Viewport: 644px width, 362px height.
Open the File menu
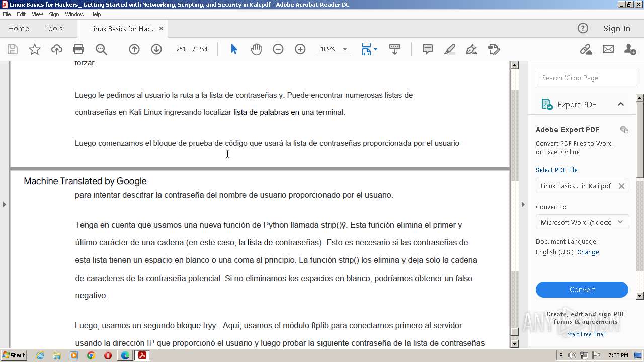pyautogui.click(x=7, y=14)
